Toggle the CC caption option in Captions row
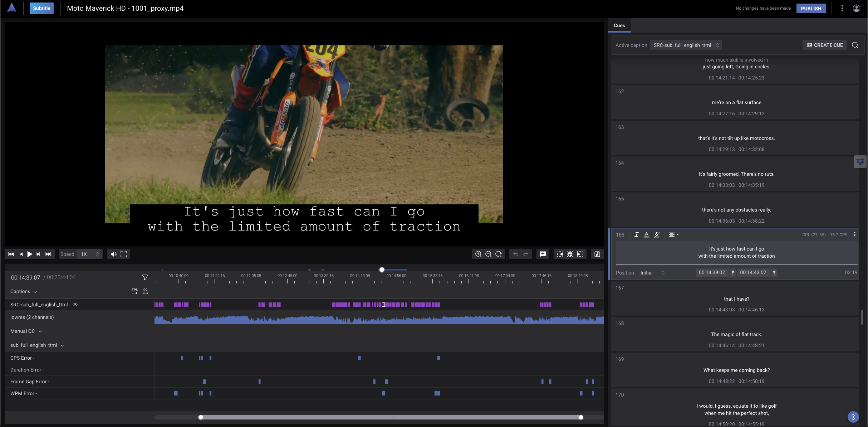 [x=146, y=291]
